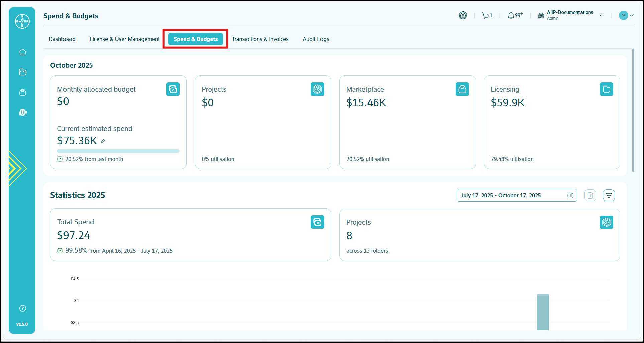Viewport: 644px width, 343px height.
Task: Go to the Audit Logs tab
Action: 316,39
